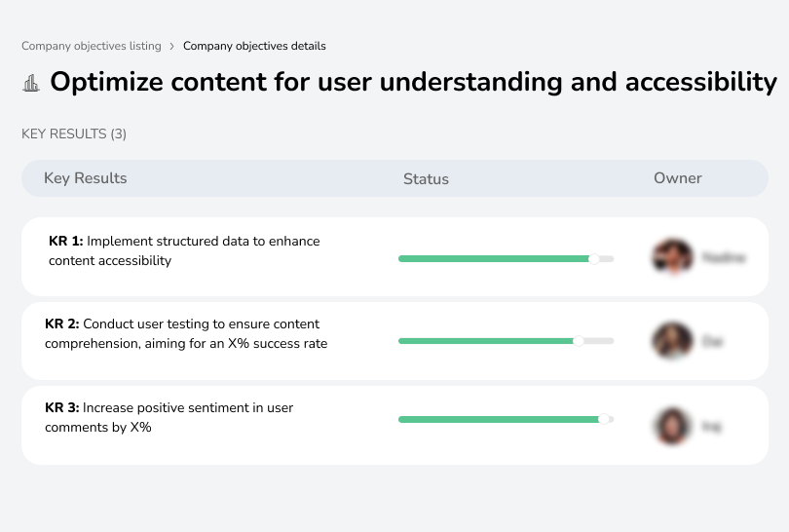Select the Company objectives details breadcrumb
The image size is (789, 532).
(x=254, y=46)
